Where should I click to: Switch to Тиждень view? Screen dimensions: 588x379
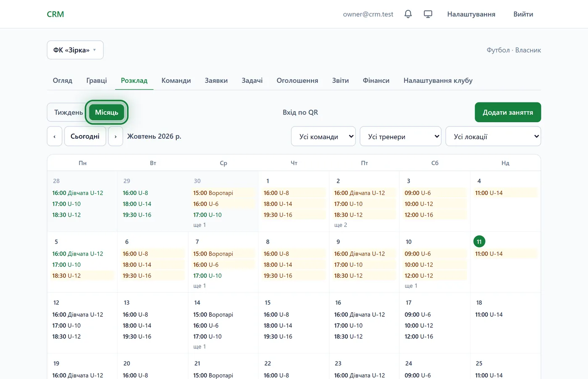pyautogui.click(x=68, y=112)
